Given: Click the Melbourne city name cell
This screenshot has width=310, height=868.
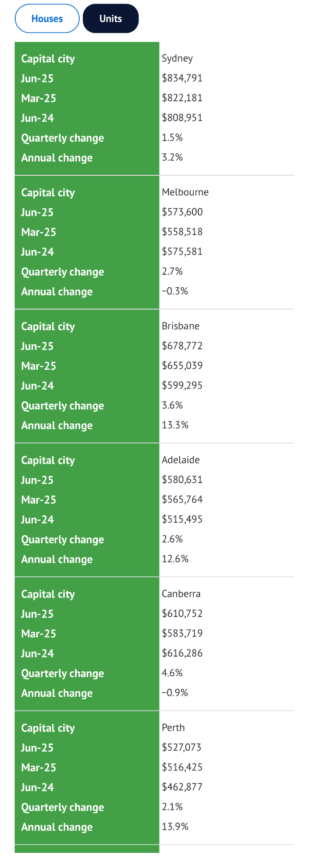Looking at the screenshot, I should pyautogui.click(x=185, y=192).
